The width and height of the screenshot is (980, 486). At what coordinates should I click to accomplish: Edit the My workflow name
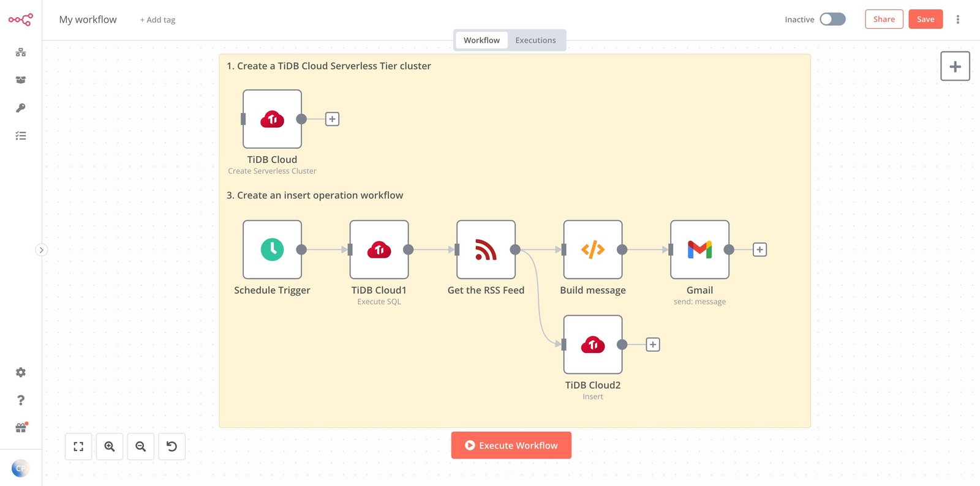click(x=88, y=20)
